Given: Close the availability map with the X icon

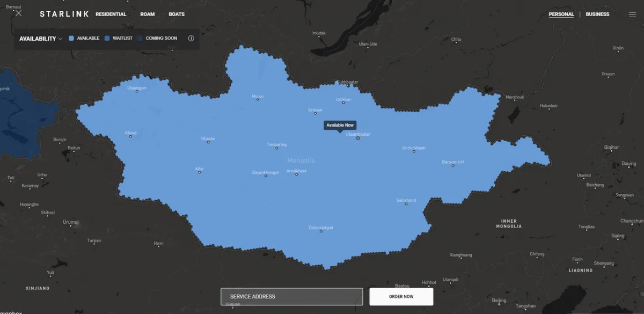Looking at the screenshot, I should [19, 13].
